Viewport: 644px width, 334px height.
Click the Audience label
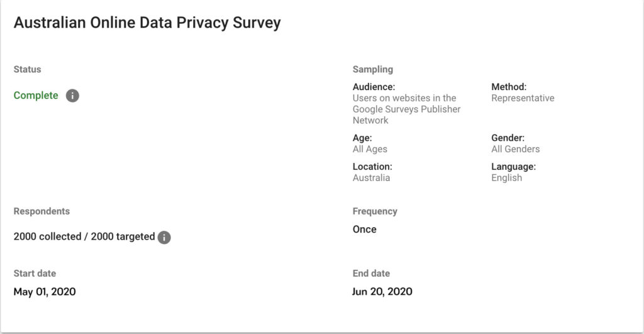374,87
